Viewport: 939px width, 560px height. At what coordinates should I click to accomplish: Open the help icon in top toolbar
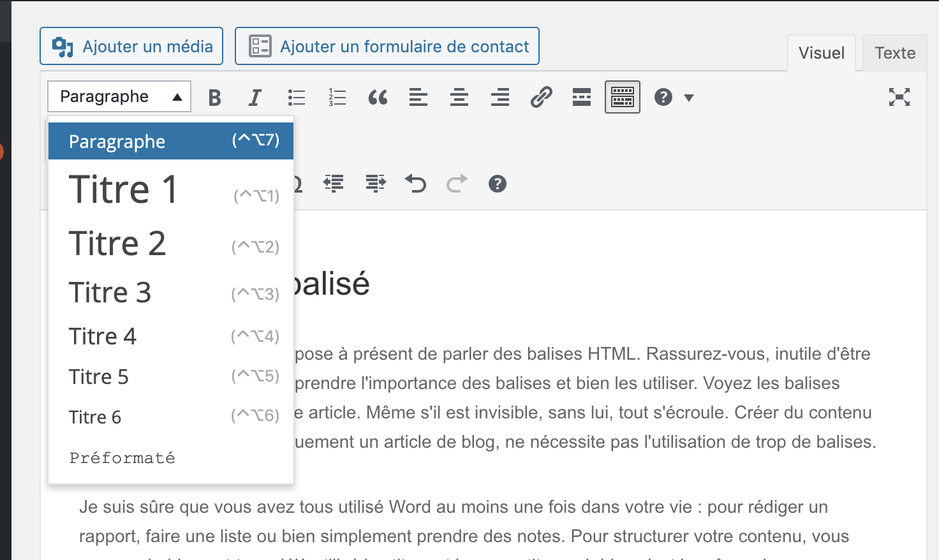point(663,97)
